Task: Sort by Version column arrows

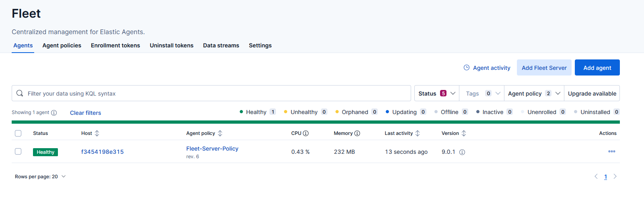Action: 464,133
